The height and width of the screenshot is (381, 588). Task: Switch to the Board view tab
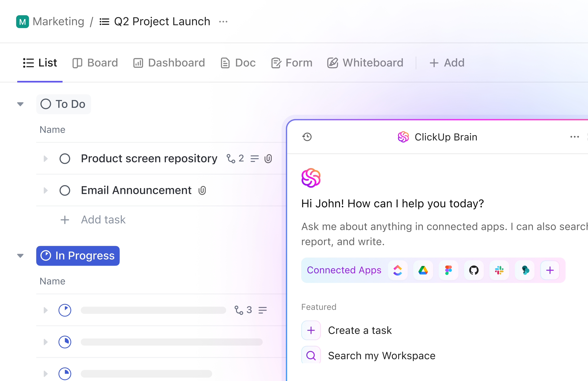pos(95,63)
